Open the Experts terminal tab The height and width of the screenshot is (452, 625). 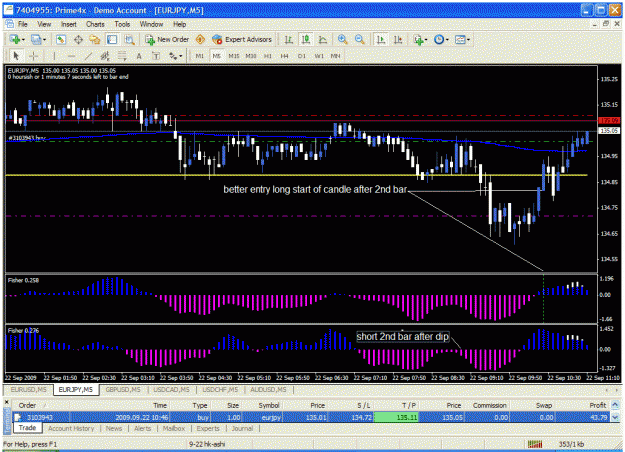click(x=208, y=428)
